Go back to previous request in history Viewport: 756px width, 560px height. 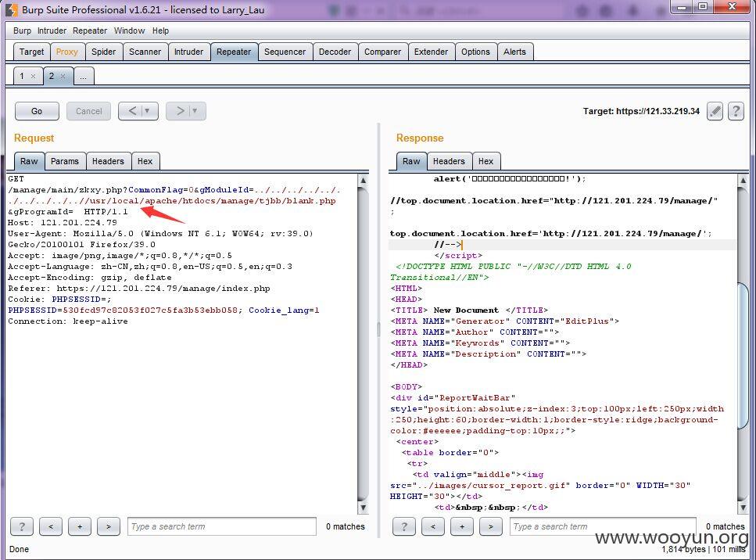pos(133,111)
